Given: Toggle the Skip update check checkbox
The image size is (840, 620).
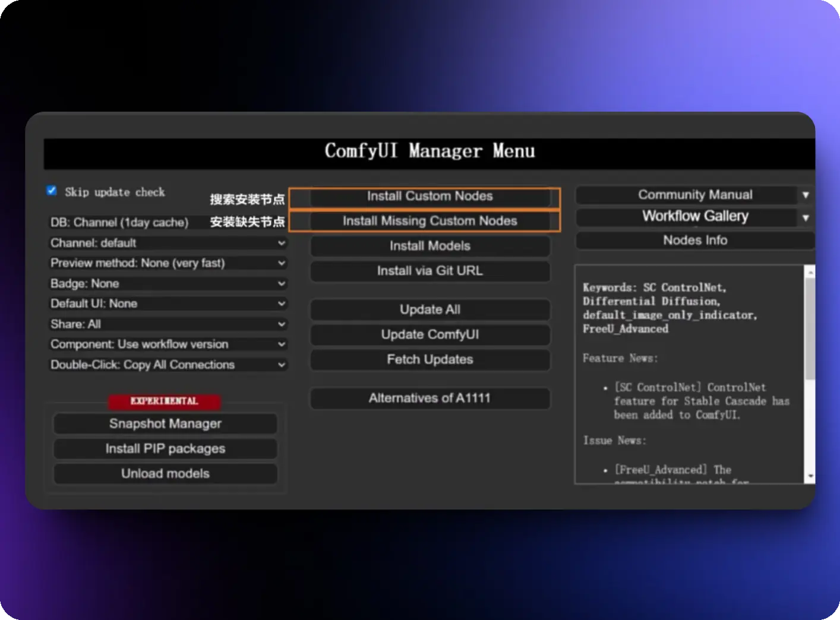Looking at the screenshot, I should (x=52, y=191).
